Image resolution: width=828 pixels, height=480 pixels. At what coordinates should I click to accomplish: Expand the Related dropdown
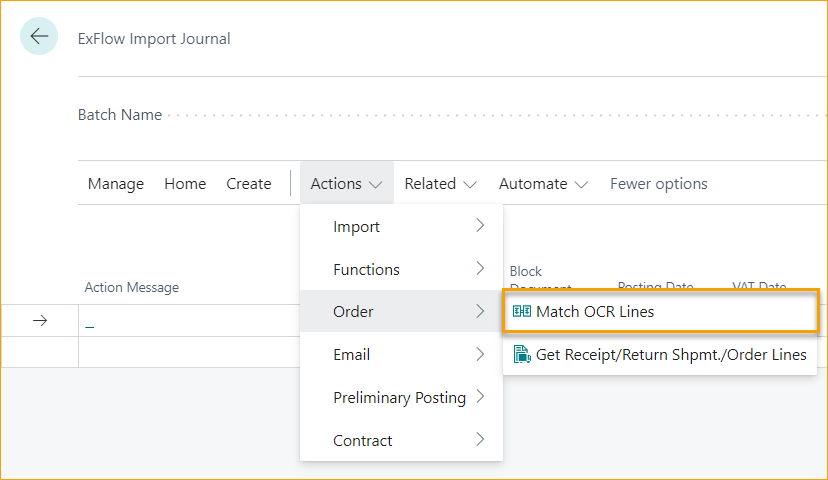(x=440, y=184)
